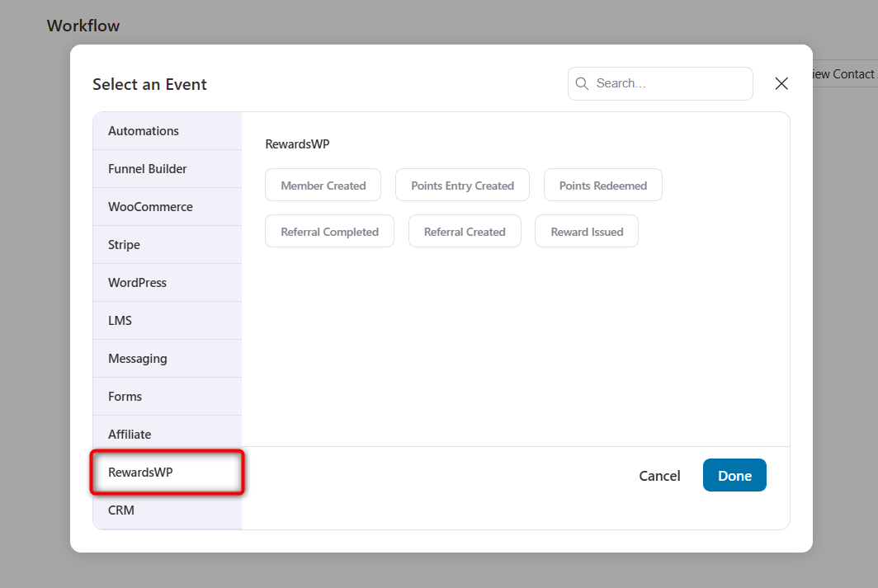Close the event picker with the X icon

[x=781, y=83]
